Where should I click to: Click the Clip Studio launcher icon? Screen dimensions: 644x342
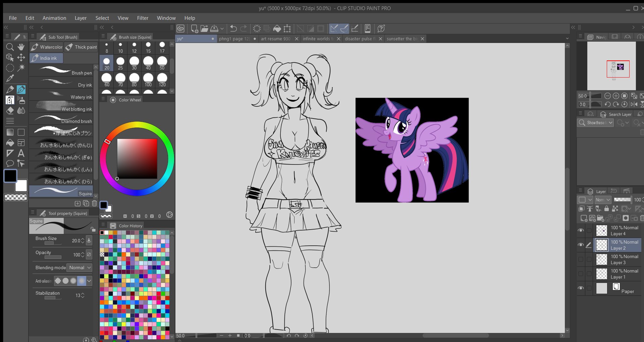pos(181,29)
